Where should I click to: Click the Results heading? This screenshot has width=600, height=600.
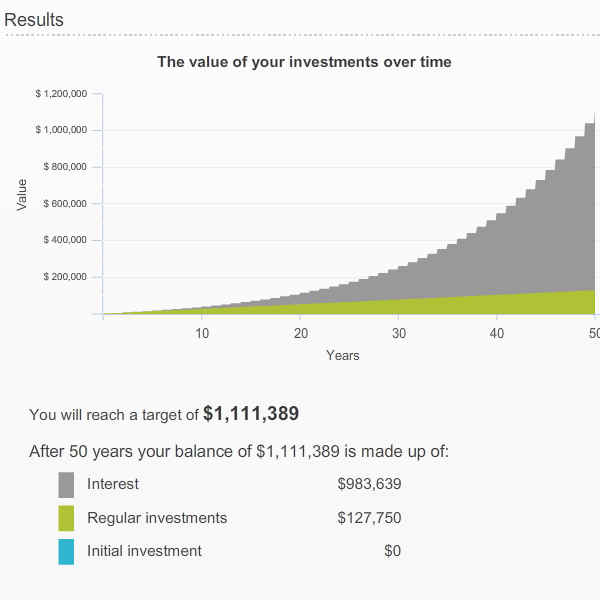[x=34, y=20]
